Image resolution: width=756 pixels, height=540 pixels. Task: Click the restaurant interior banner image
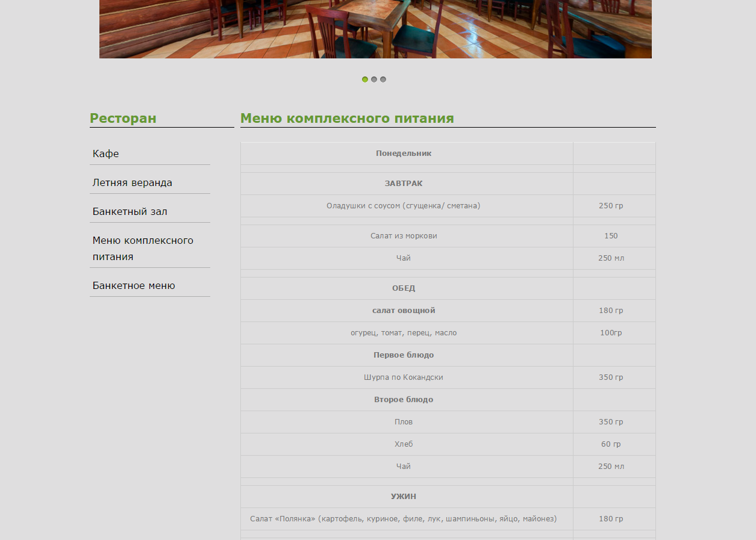coord(375,29)
